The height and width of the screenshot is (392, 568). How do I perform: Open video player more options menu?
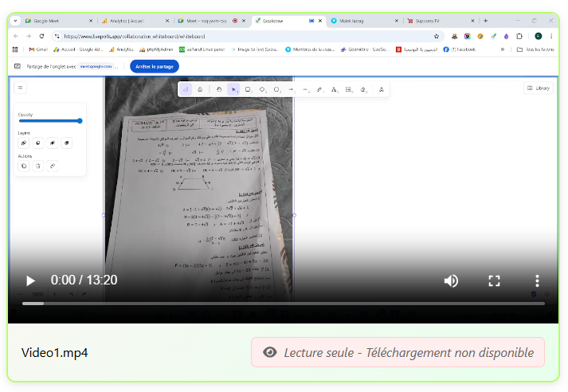[537, 280]
